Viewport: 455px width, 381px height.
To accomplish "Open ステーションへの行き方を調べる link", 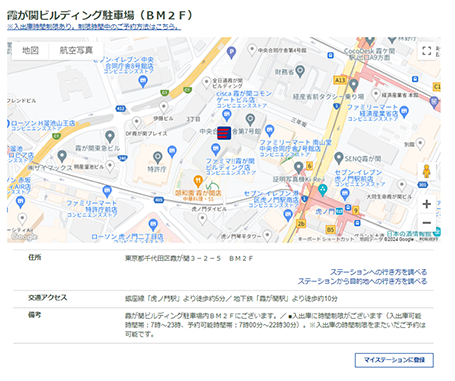I will (x=378, y=272).
